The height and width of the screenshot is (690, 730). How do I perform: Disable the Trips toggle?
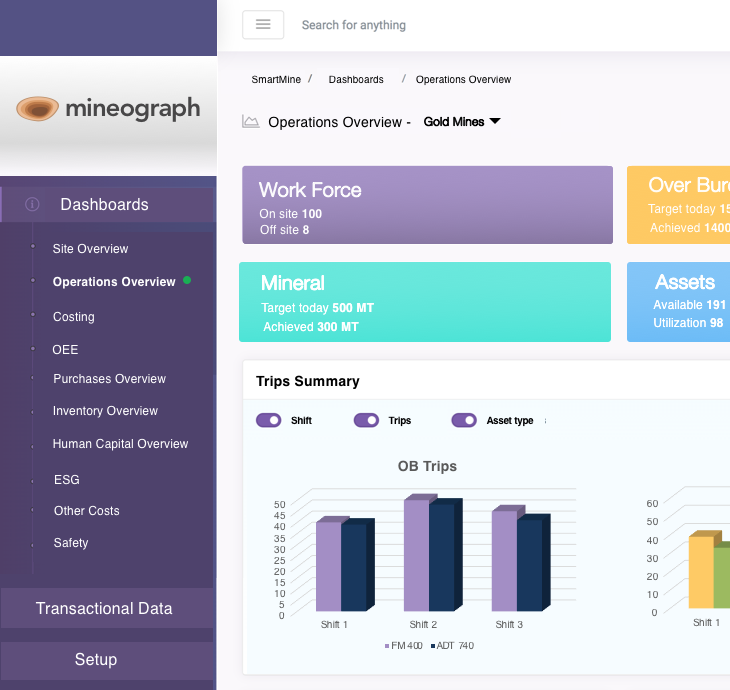pos(366,421)
